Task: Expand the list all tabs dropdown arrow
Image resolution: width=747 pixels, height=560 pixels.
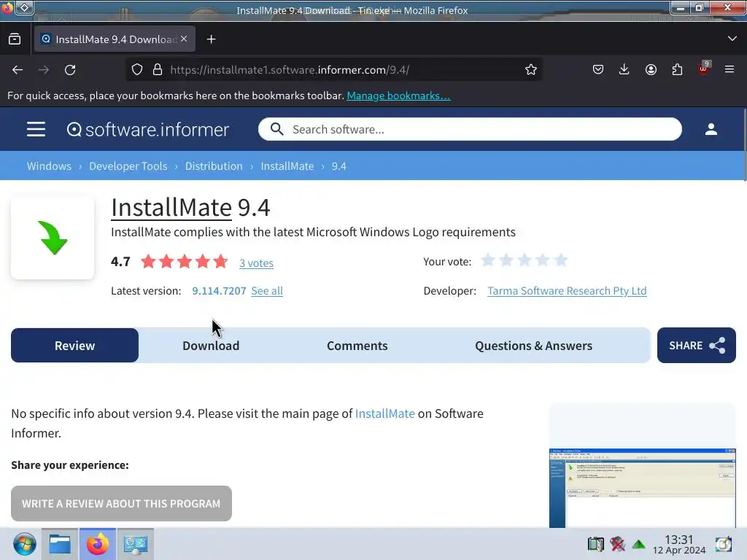Action: 732,39
